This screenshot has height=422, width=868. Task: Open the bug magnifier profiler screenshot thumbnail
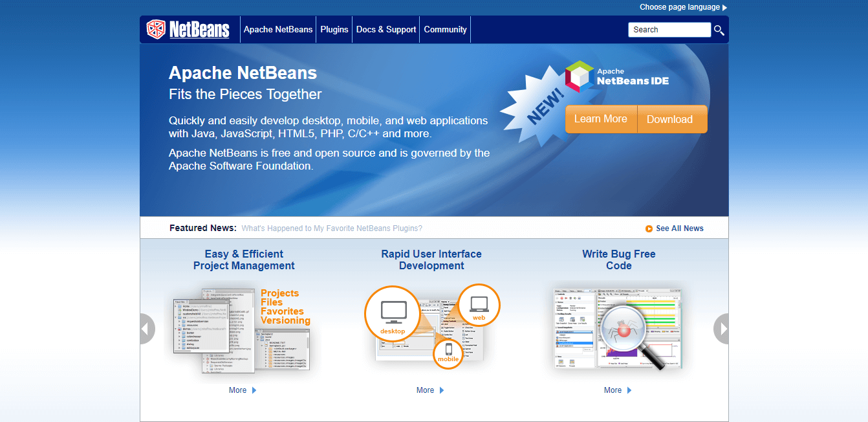tap(618, 329)
